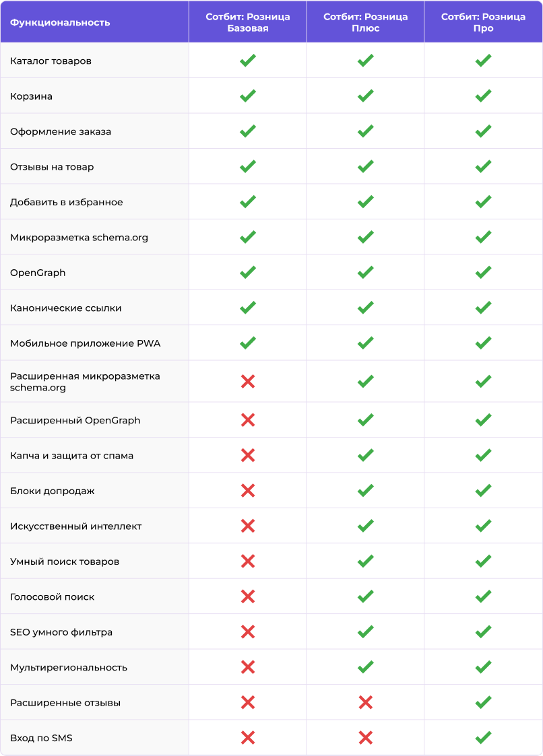Click the Базовая checkmark for Мобильное приложение PWA
Viewport: 543px width, 756px height.
coord(248,343)
